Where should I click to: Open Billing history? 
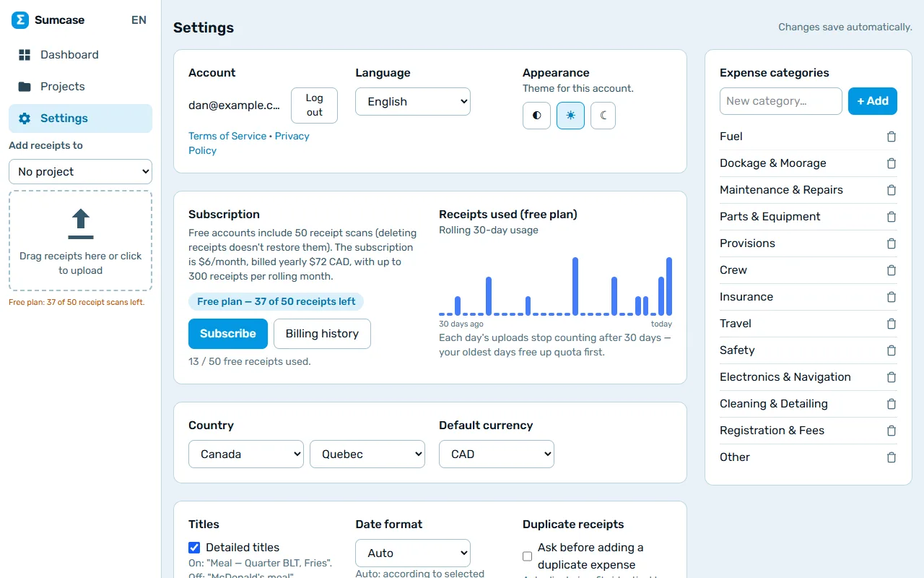pos(322,334)
